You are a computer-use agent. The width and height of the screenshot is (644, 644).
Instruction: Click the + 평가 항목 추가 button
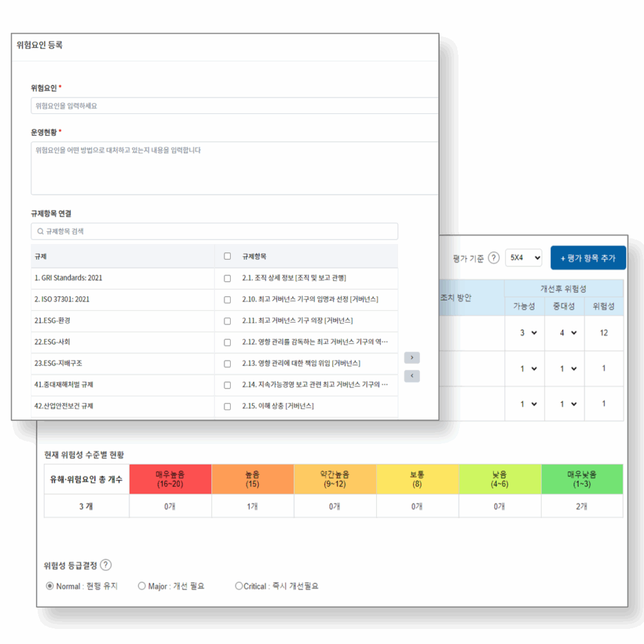588,258
